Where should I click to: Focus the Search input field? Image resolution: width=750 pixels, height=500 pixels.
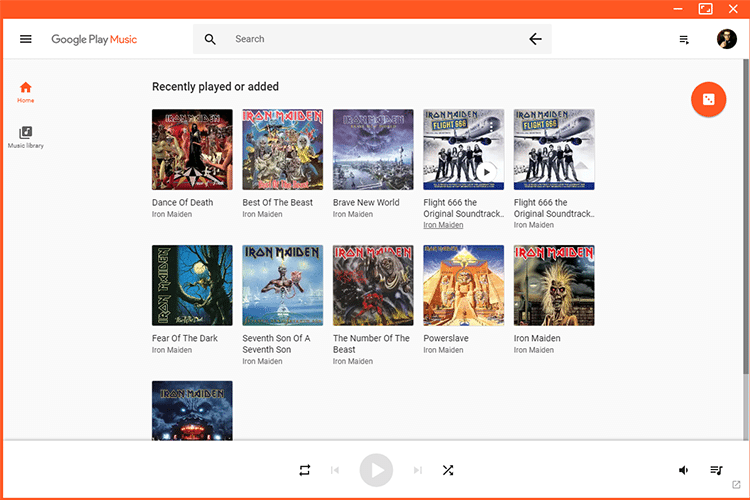pos(373,39)
